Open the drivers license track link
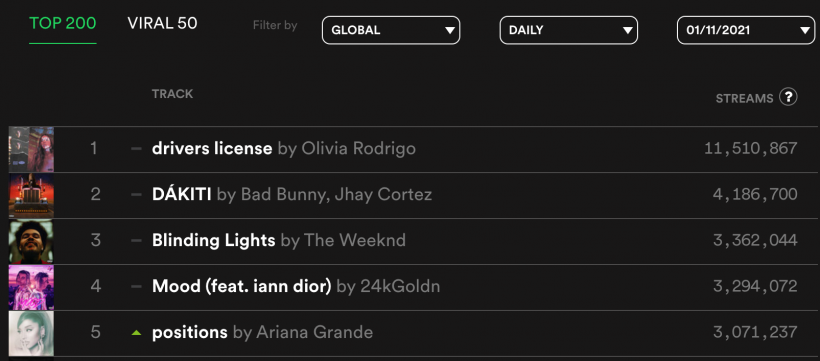 point(212,149)
